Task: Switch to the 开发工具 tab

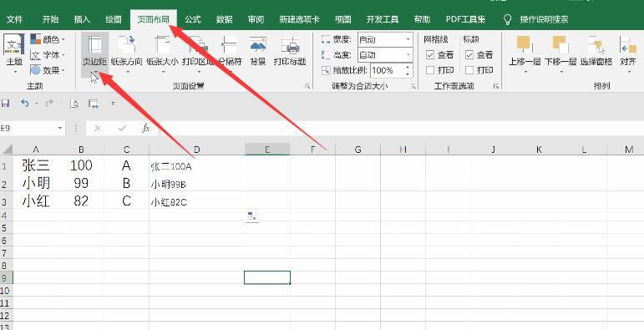Action: click(383, 19)
